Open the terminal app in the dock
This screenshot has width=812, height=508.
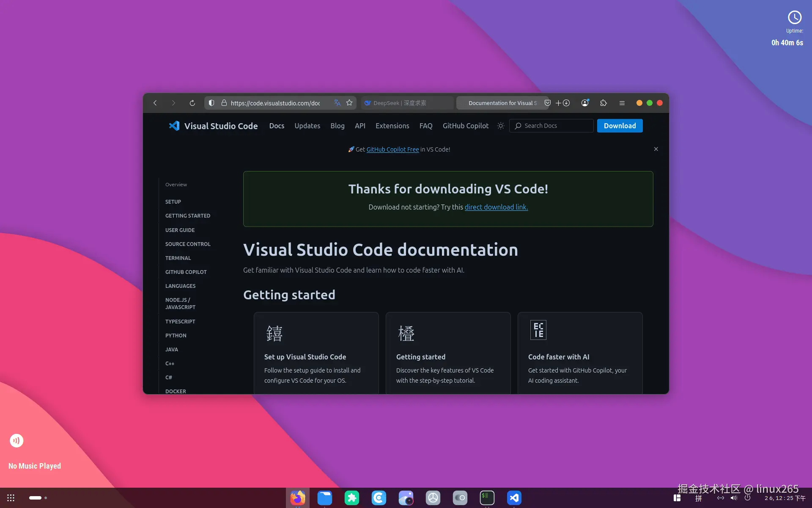[487, 498]
